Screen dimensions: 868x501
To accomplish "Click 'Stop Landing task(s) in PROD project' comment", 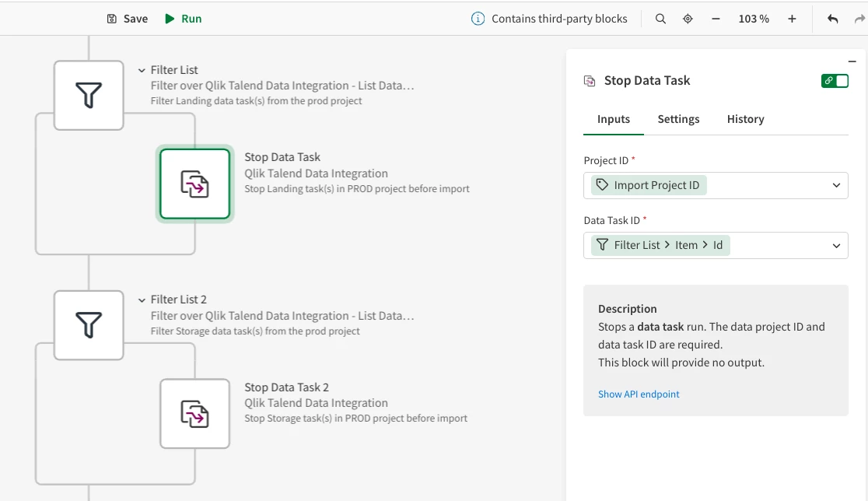I will point(357,189).
